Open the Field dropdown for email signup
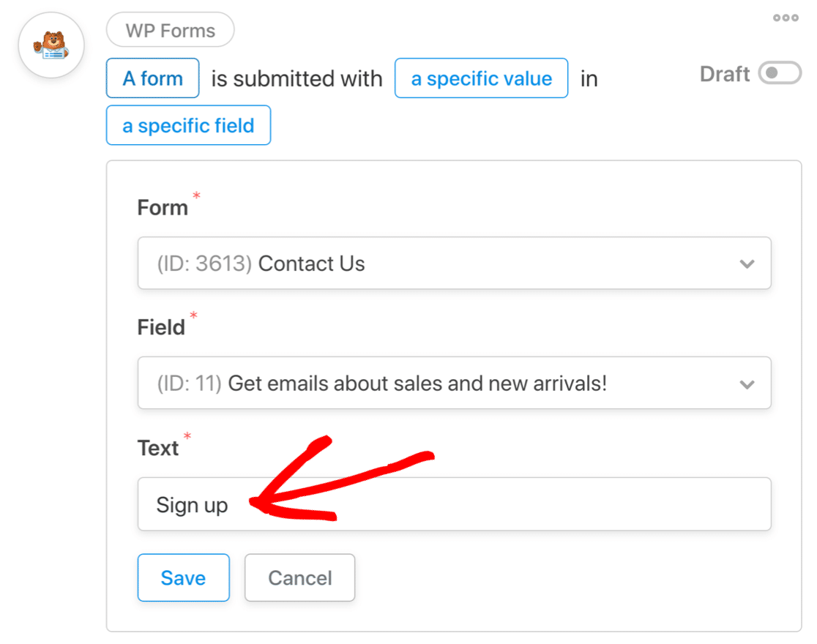 [x=439, y=383]
